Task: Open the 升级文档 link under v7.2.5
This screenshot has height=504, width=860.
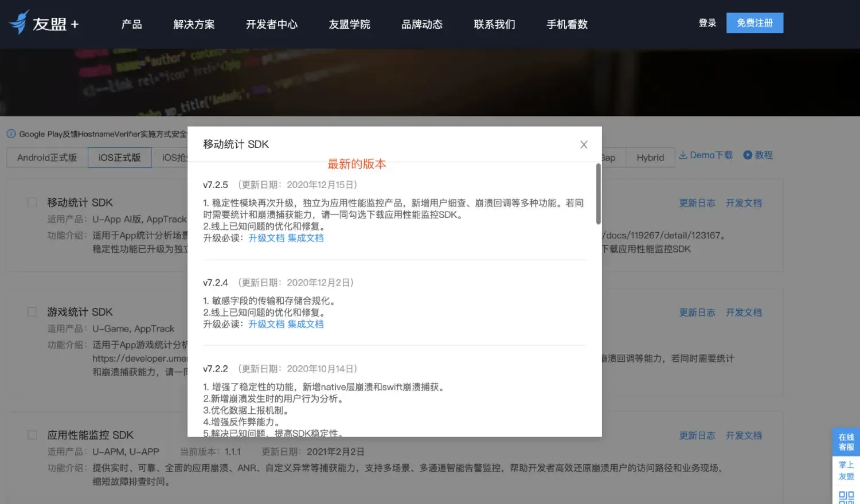Action: pos(267,237)
